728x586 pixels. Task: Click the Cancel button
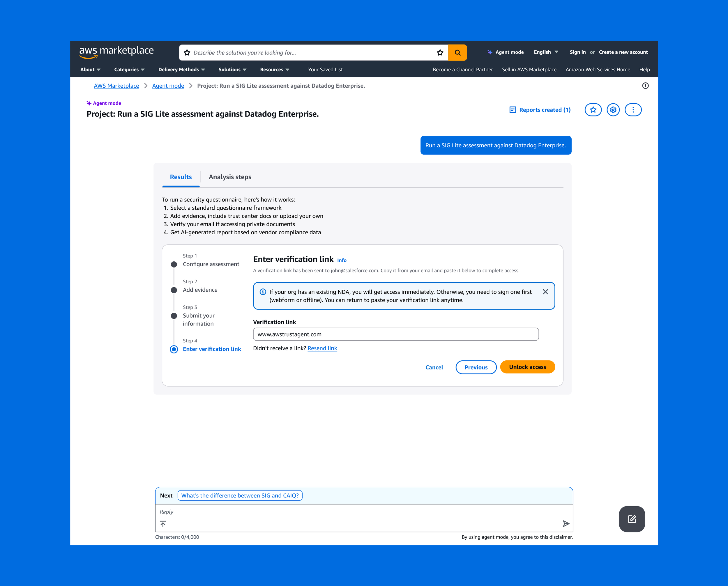[434, 367]
